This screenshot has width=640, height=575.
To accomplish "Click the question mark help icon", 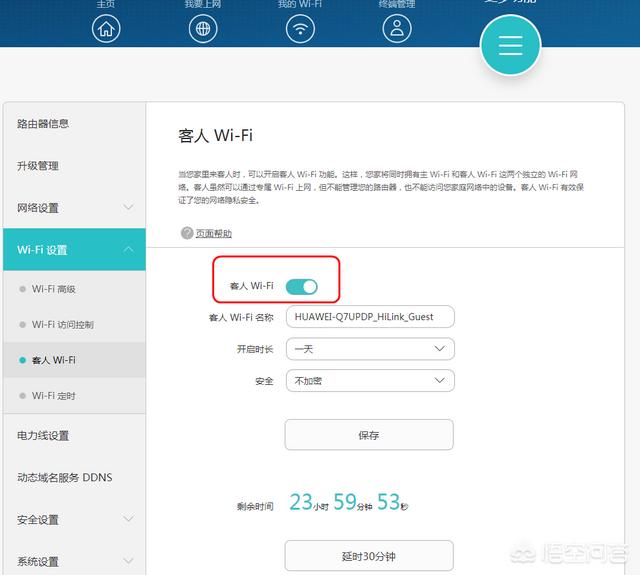I will pyautogui.click(x=186, y=233).
